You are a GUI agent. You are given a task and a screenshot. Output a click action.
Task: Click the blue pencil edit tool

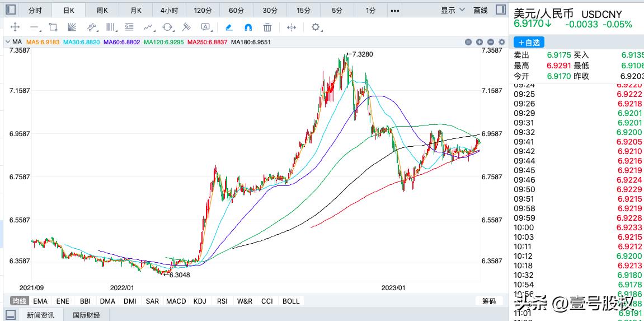click(229, 27)
